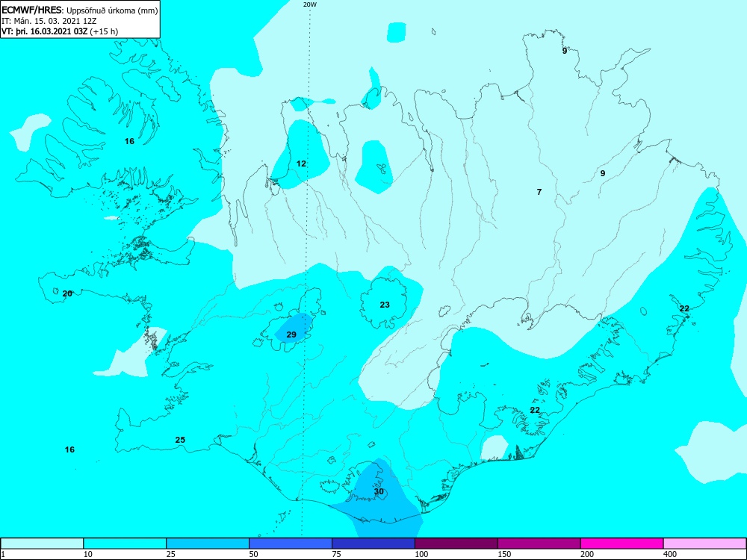
Task: Click the value 12 on the map
Action: point(301,164)
